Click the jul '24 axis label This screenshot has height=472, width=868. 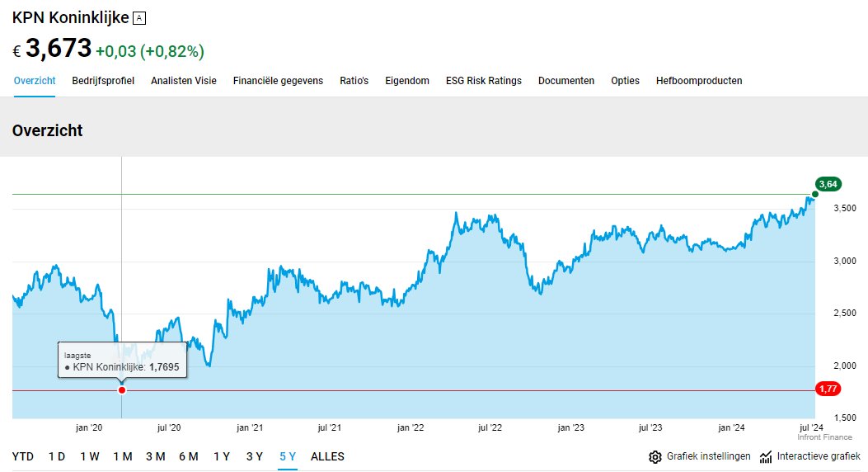(x=812, y=427)
